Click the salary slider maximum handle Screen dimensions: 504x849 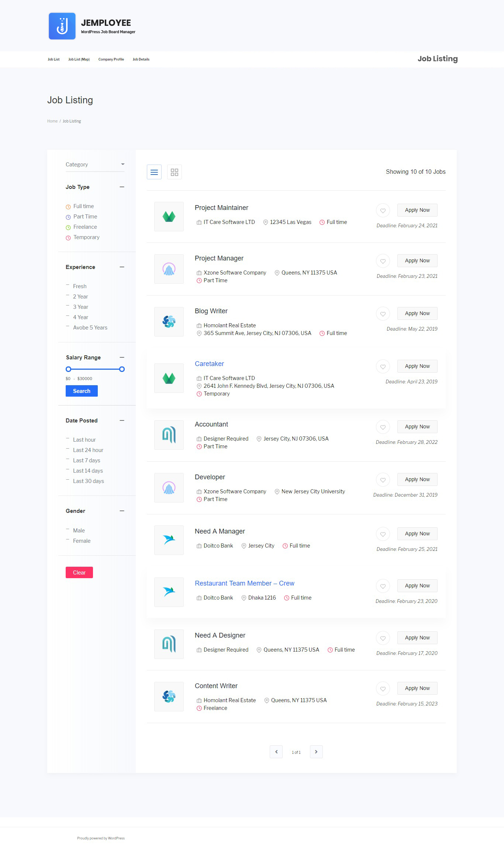(122, 369)
